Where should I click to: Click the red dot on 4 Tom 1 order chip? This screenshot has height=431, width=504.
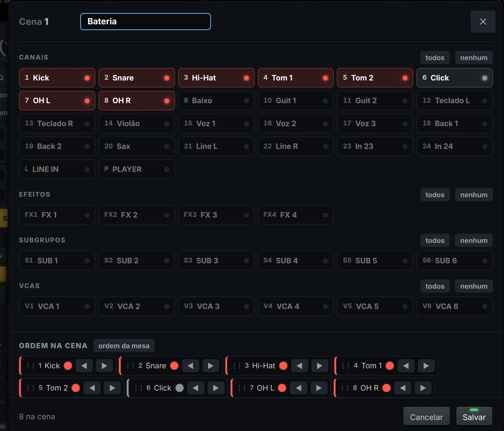[390, 366]
